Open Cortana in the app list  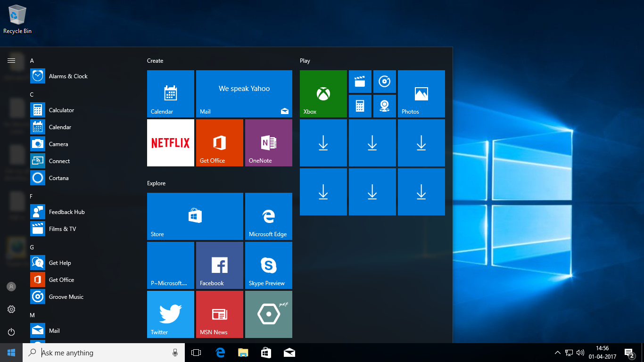85,178
